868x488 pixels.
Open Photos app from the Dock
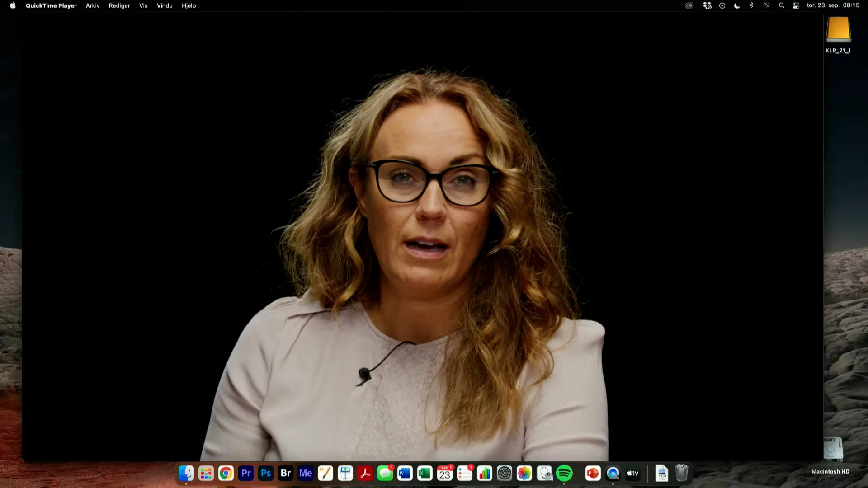pyautogui.click(x=524, y=473)
